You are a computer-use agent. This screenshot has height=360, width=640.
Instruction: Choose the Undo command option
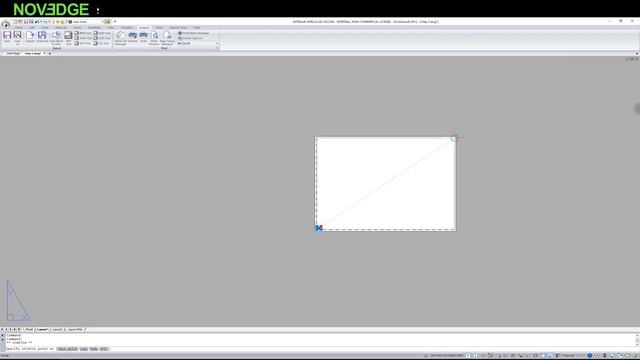pyautogui.click(x=94, y=349)
